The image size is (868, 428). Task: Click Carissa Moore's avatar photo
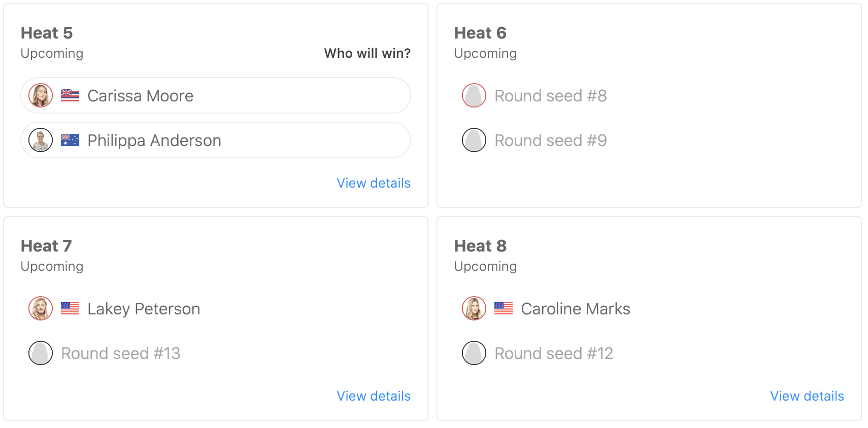(41, 95)
